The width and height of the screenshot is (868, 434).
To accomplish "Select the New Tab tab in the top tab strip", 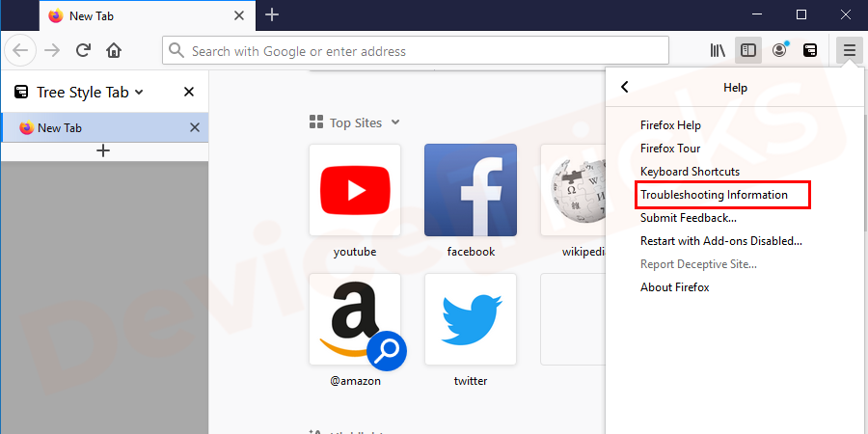I will [148, 15].
